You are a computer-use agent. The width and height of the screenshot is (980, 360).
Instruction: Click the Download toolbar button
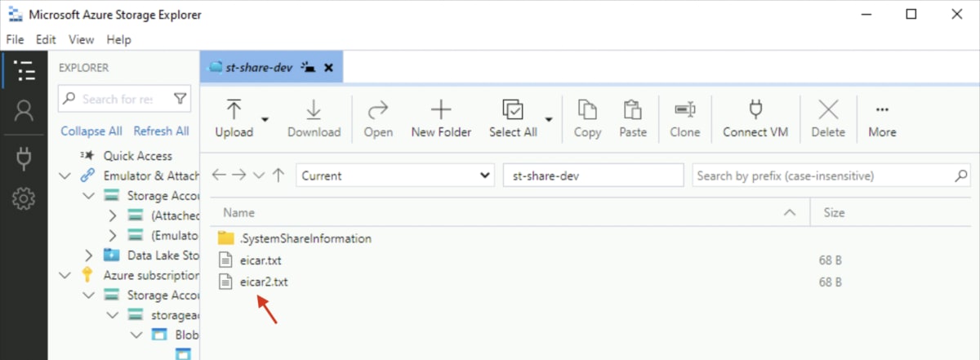pos(314,118)
